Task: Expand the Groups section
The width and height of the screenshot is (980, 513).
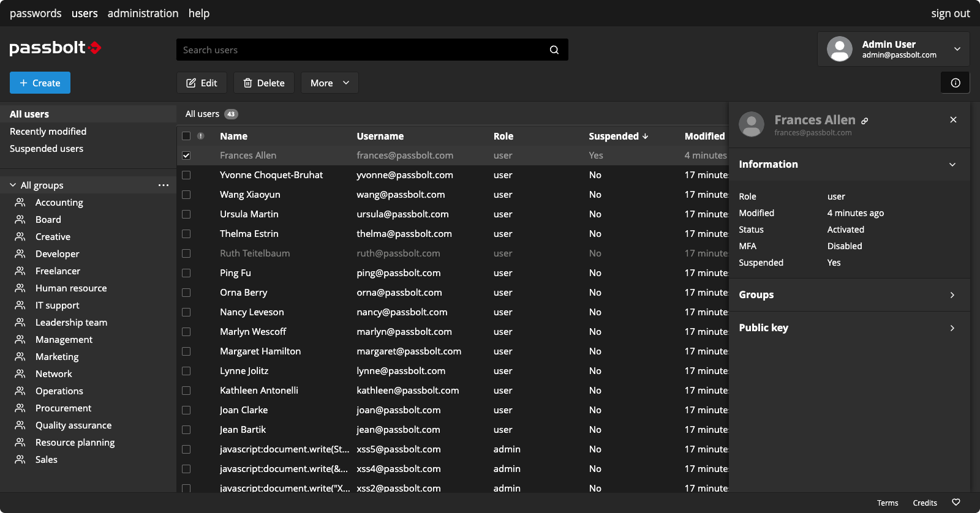Action: pyautogui.click(x=952, y=295)
